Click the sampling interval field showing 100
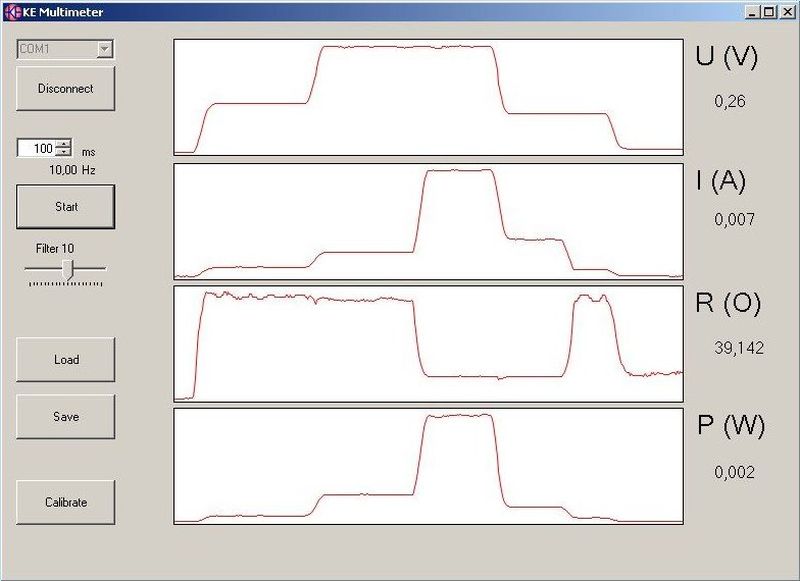This screenshot has height=581, width=800. [36, 148]
